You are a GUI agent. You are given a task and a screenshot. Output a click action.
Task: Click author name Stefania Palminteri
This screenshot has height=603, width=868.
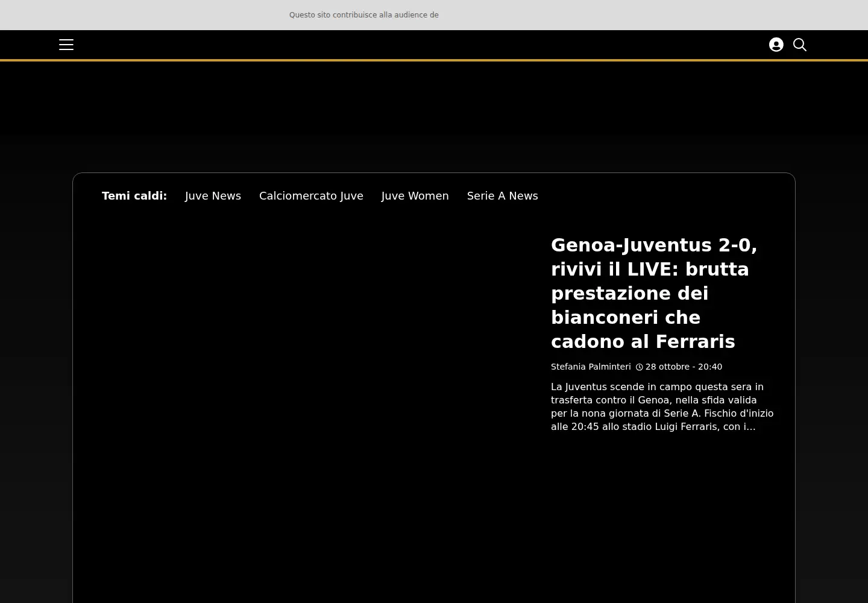click(x=591, y=367)
